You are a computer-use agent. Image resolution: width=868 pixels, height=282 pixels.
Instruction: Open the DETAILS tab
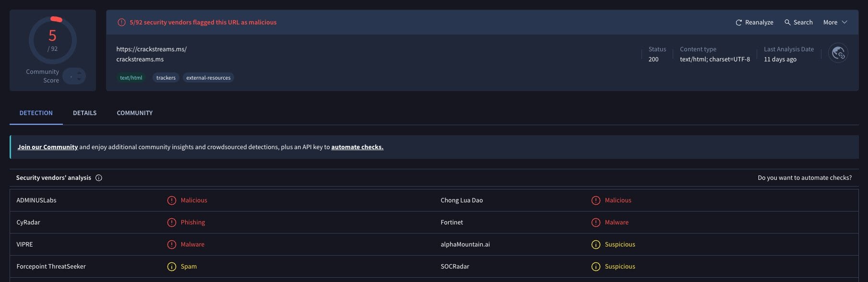point(84,113)
